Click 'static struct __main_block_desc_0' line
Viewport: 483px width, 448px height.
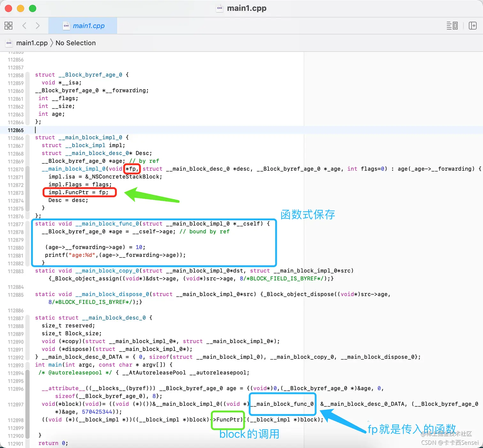(x=94, y=318)
